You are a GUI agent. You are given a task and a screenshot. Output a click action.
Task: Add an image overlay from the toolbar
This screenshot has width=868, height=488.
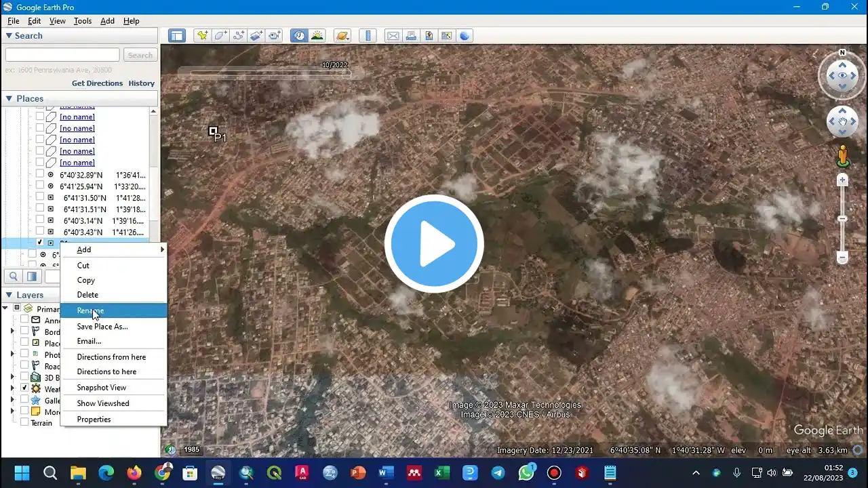256,36
